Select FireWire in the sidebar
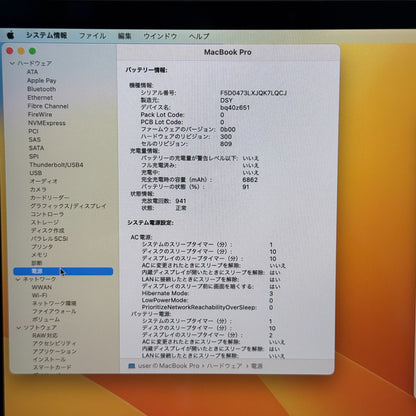Image resolution: width=416 pixels, height=416 pixels. click(40, 115)
